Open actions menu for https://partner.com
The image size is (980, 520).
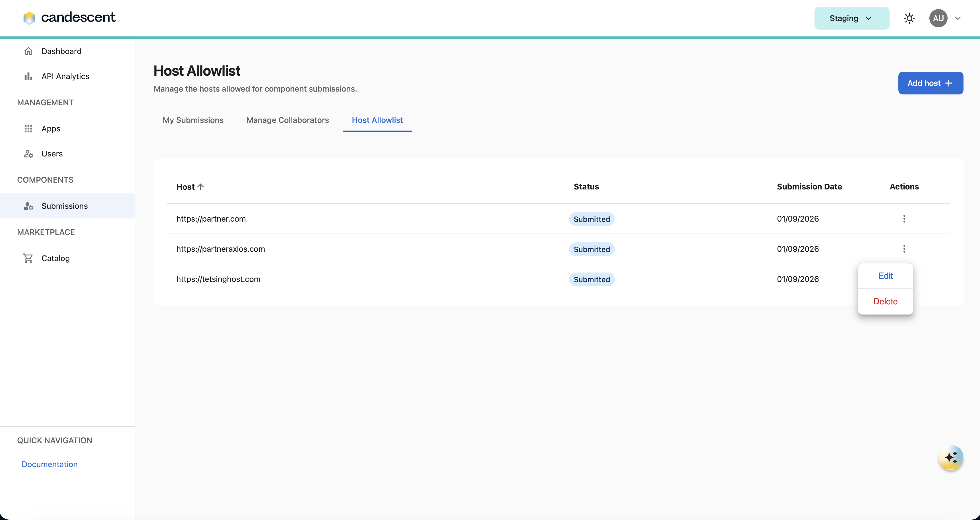(904, 219)
